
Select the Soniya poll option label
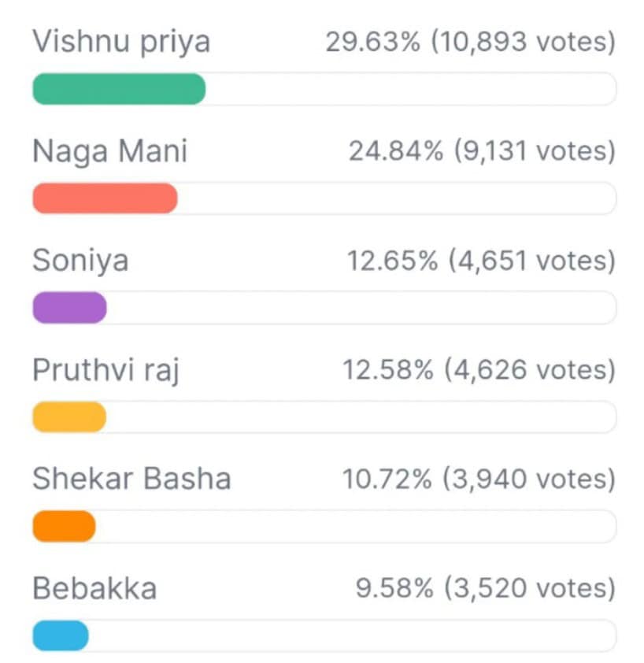tap(80, 261)
